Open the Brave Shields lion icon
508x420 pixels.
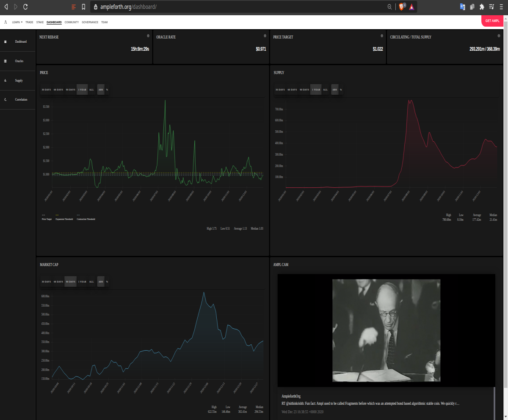tap(402, 7)
